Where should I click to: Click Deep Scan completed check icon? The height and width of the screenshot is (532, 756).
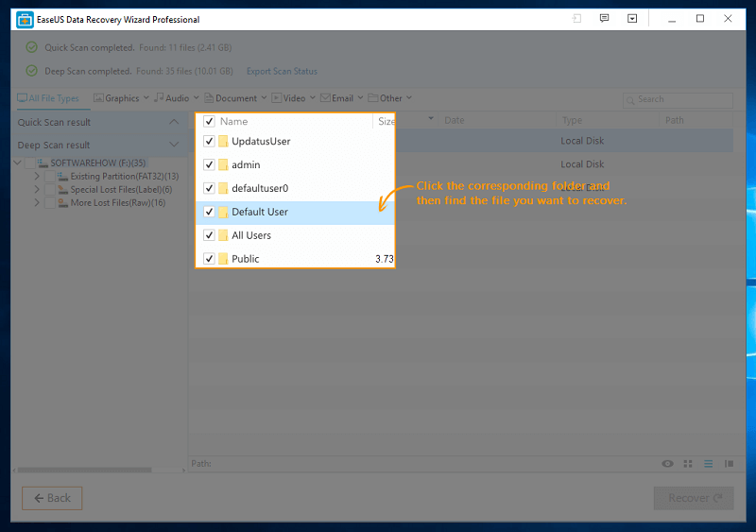[32, 71]
